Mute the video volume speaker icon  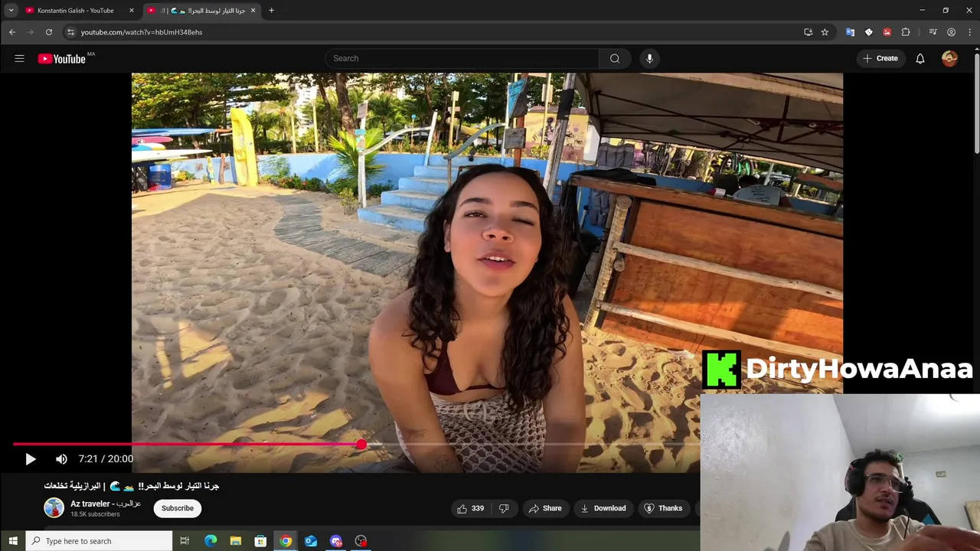[x=61, y=459]
